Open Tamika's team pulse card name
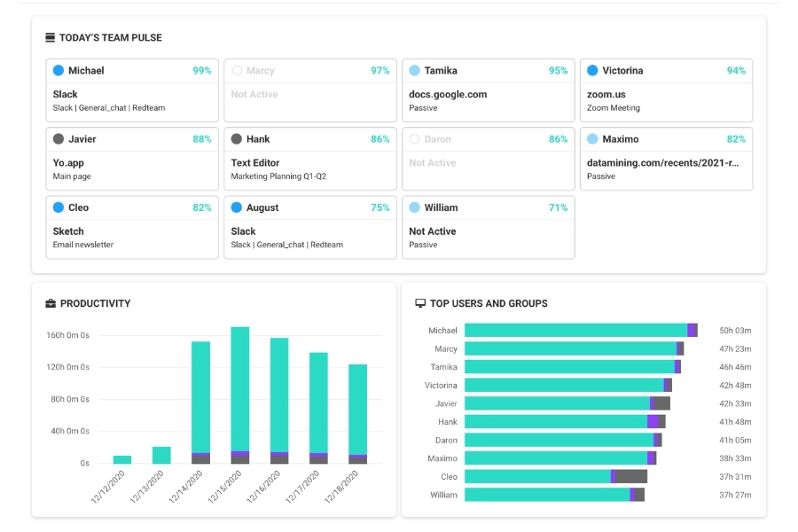 pyautogui.click(x=441, y=70)
